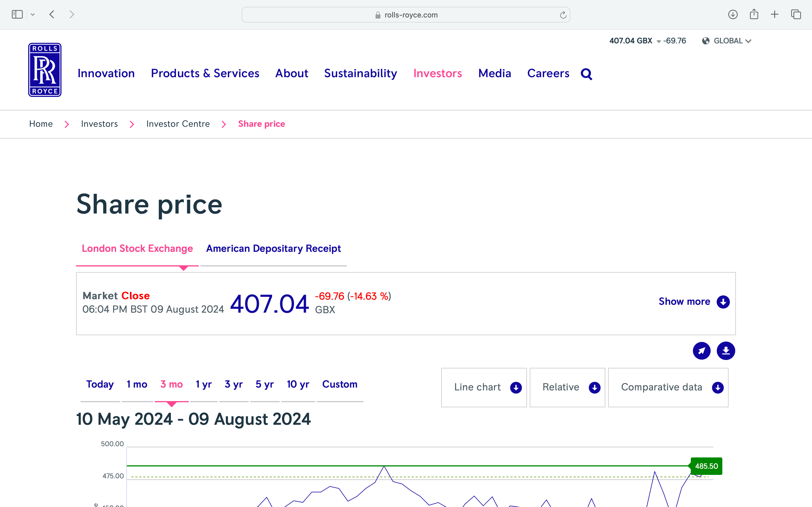Go to the Investor Centre breadcrumb link
Screen dimensions: 812x507
178,124
